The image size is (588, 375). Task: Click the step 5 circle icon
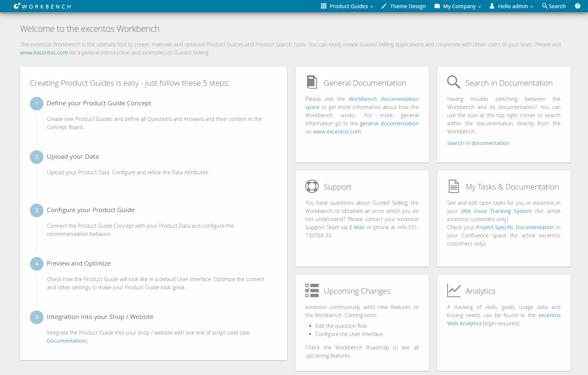(37, 317)
